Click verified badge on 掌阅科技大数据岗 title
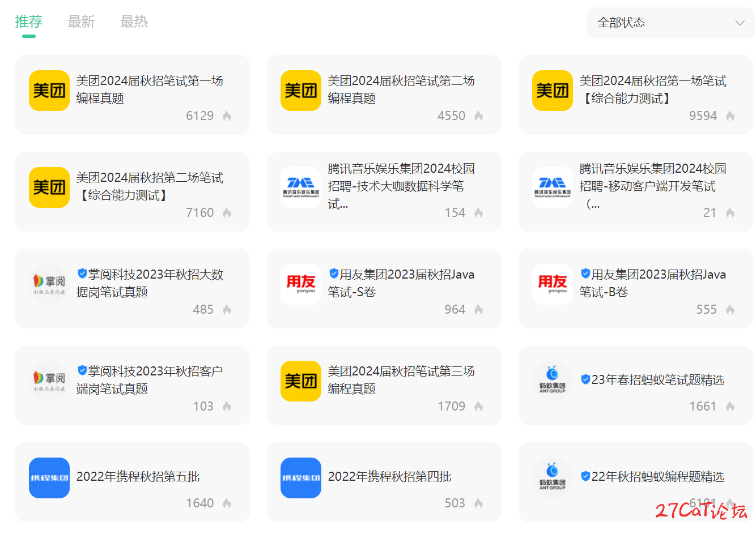The width and height of the screenshot is (756, 534). coord(82,274)
